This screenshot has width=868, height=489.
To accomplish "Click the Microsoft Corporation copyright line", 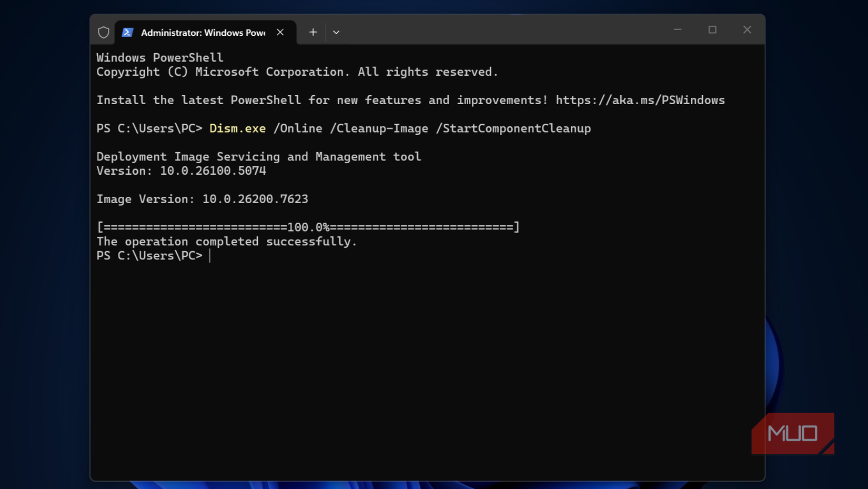I will pyautogui.click(x=297, y=72).
